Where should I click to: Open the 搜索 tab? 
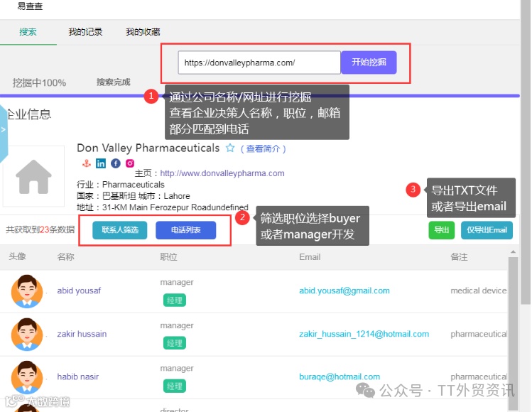click(x=28, y=32)
